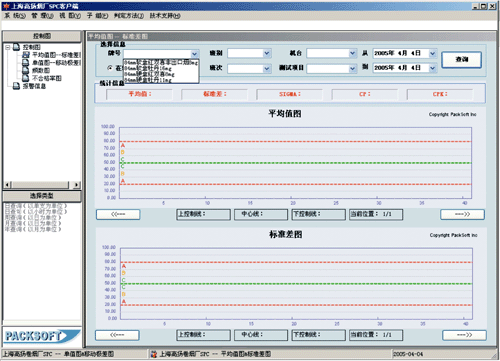Click 中心线 field under 标准差图

261,335
